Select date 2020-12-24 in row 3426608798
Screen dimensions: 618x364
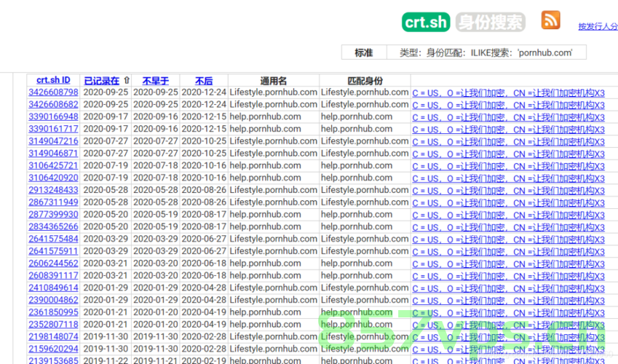click(x=204, y=92)
